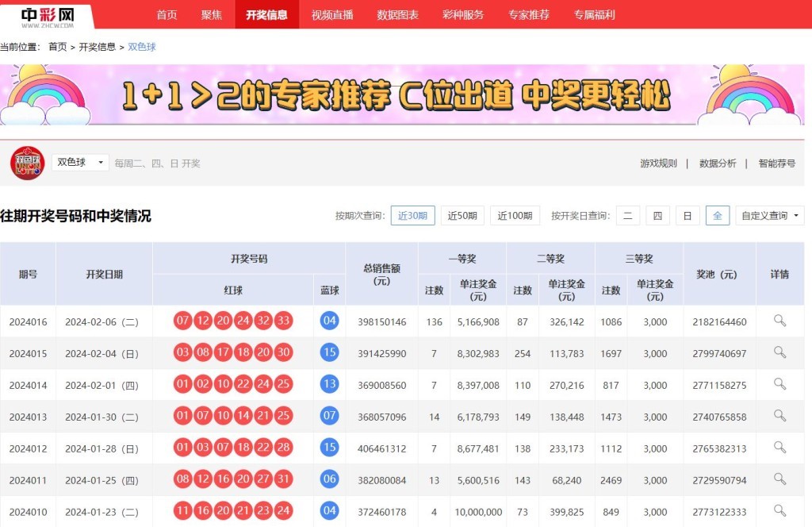Open the 视频直播 menu tab
The width and height of the screenshot is (812, 527).
pos(332,15)
